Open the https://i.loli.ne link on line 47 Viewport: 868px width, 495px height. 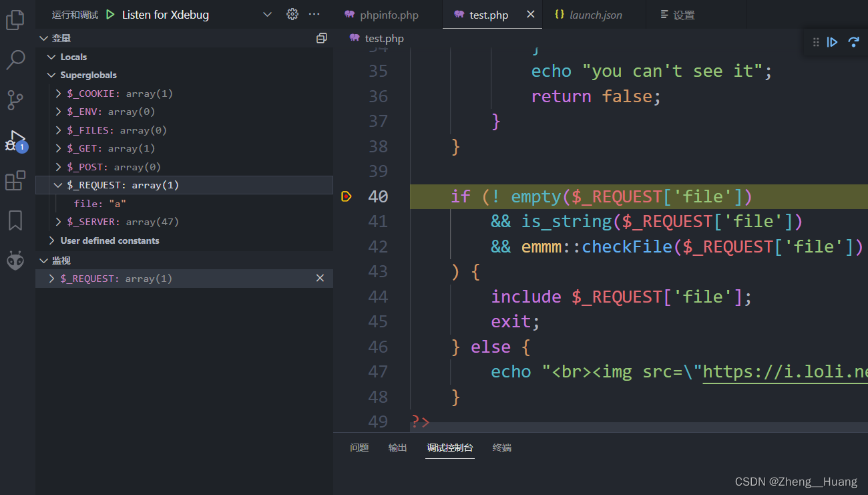click(x=785, y=372)
